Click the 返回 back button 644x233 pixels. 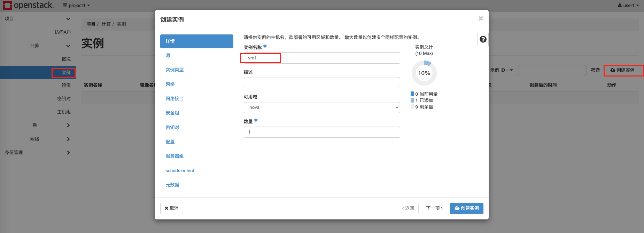click(x=408, y=208)
